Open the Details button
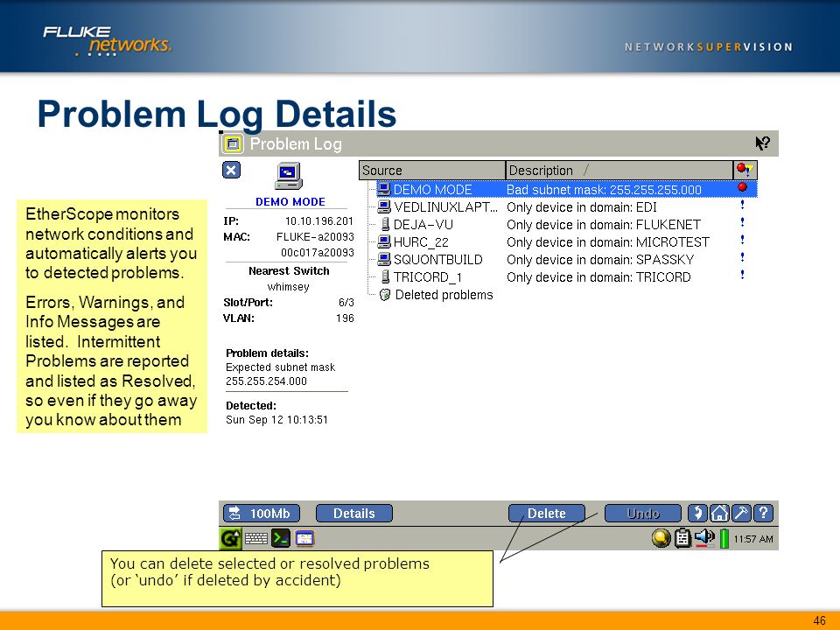 (x=354, y=514)
